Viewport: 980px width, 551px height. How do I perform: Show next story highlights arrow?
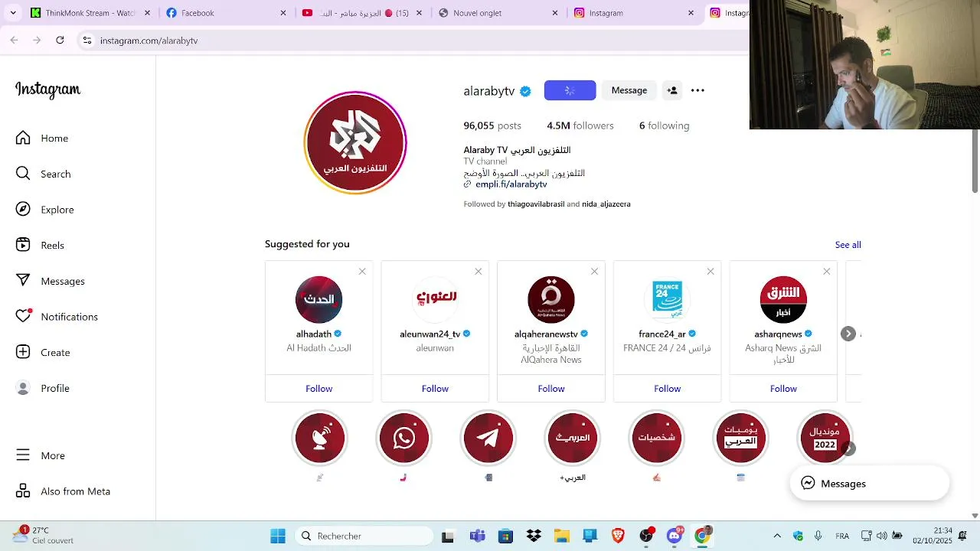848,448
